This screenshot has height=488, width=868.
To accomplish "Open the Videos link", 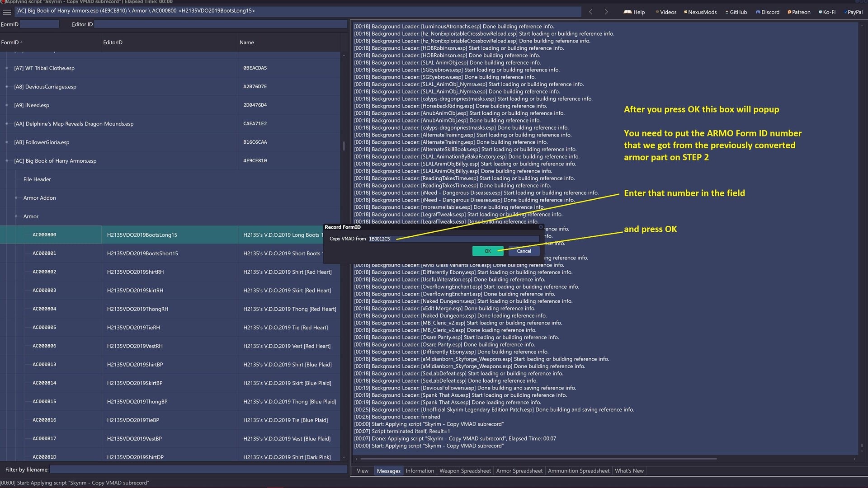I will [x=666, y=12].
